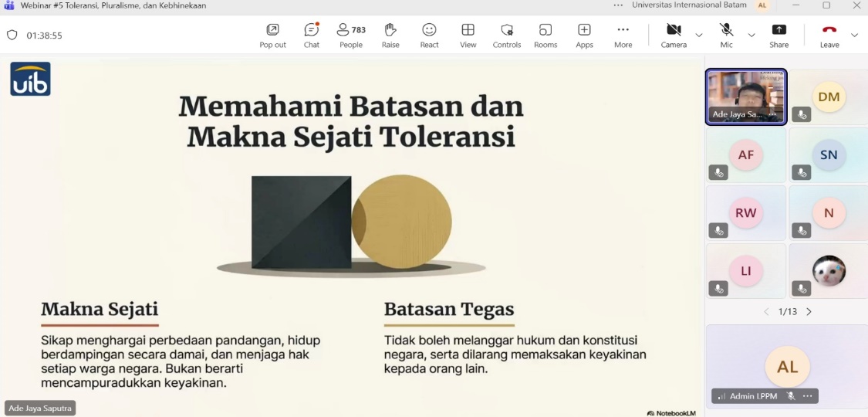Image resolution: width=868 pixels, height=417 pixels.
Task: Show the People participant list
Action: click(351, 36)
